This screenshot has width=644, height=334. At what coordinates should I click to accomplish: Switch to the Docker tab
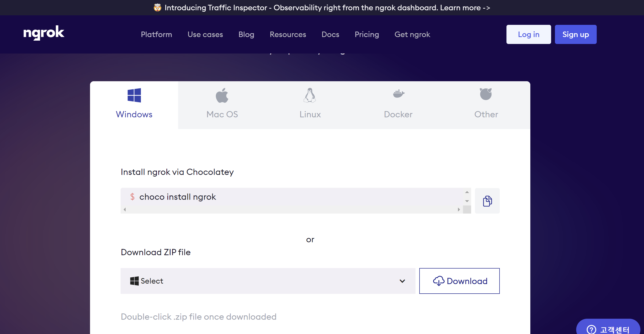(398, 105)
